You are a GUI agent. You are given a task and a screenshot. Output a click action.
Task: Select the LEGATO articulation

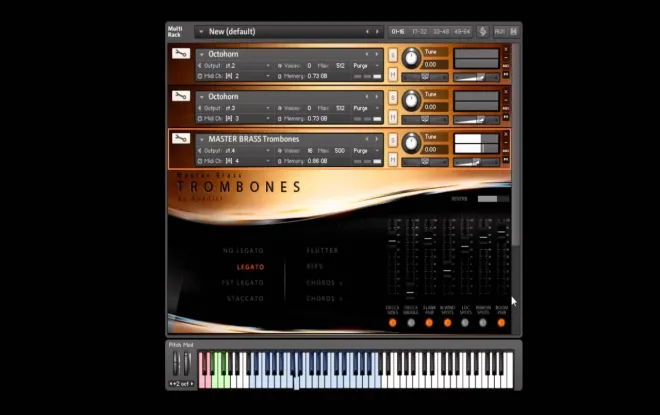click(250, 267)
